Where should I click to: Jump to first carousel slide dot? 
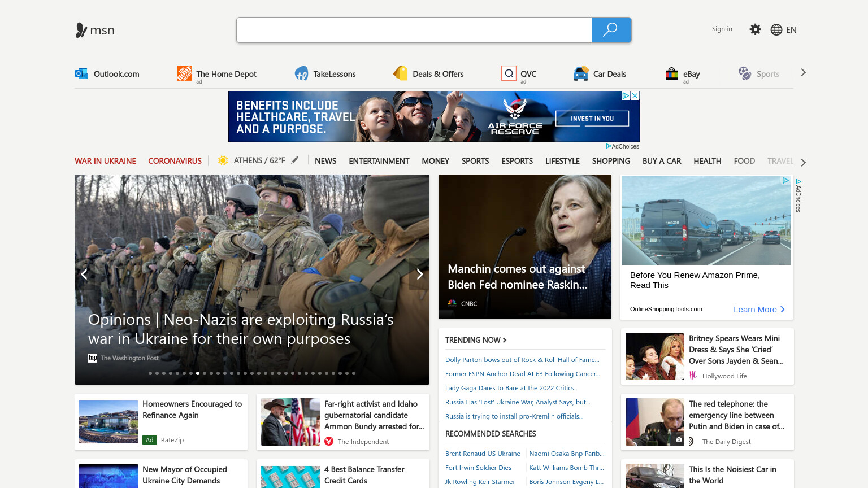150,373
